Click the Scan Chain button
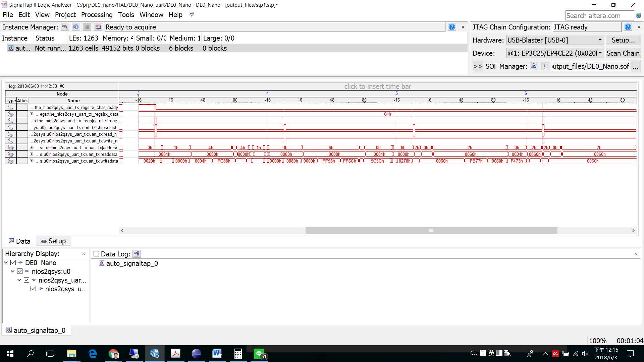Screen dimensions: 644x362 coord(623,53)
